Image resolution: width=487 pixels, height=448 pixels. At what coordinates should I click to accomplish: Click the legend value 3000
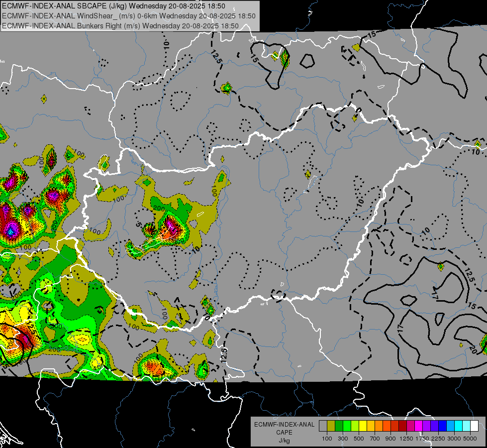click(454, 439)
